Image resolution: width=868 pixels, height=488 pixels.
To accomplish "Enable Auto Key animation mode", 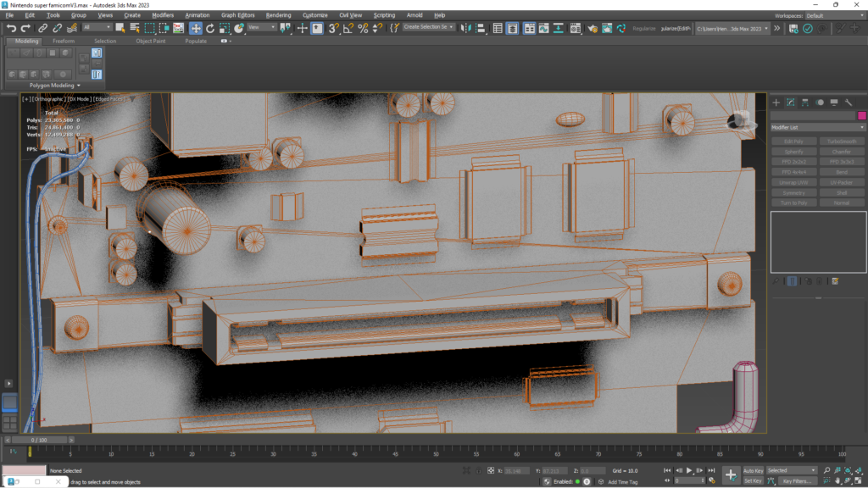I will pyautogui.click(x=754, y=469).
